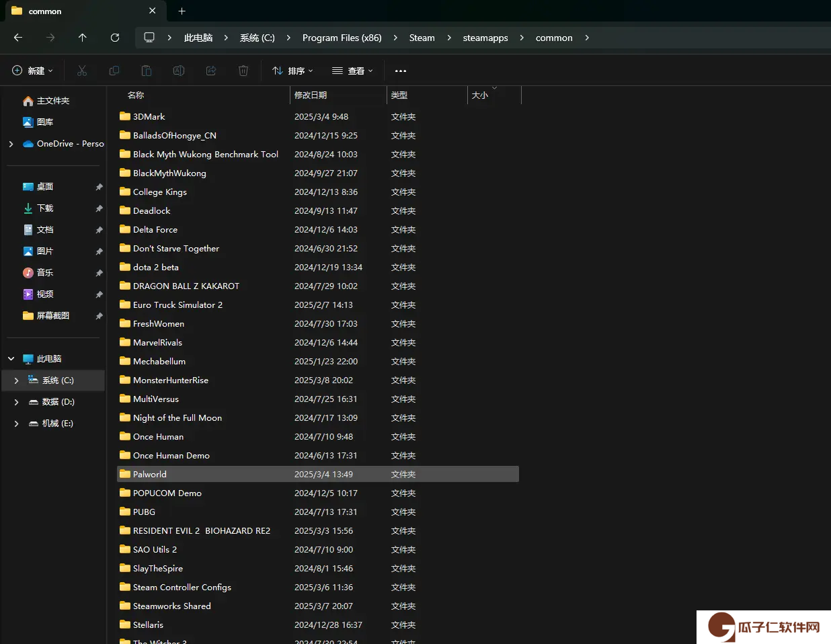Navigate to 系统 (C:) in breadcrumb
Viewport: 831px width, 644px height.
click(x=258, y=38)
